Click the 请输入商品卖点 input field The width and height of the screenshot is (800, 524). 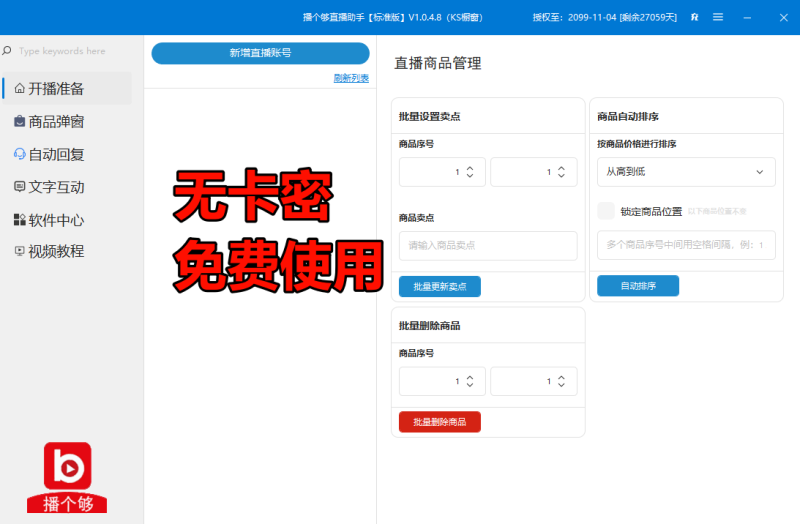[x=488, y=245]
